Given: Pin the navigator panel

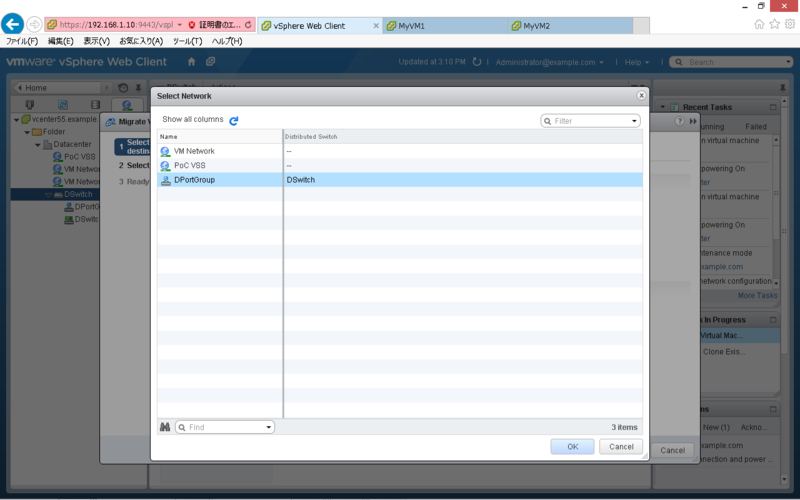Looking at the screenshot, I should [x=138, y=88].
